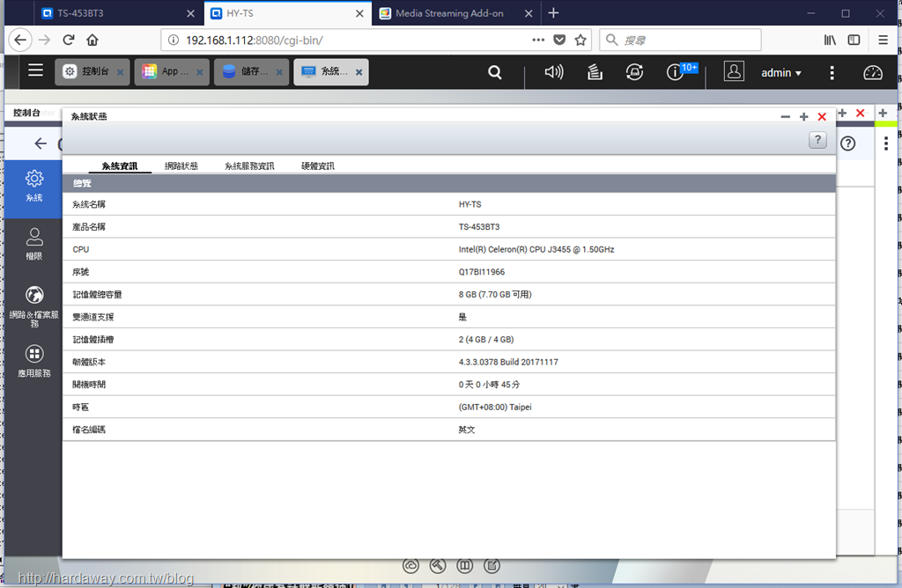Open a new browser tab
Viewport: 902px width, 588px height.
pyautogui.click(x=553, y=13)
